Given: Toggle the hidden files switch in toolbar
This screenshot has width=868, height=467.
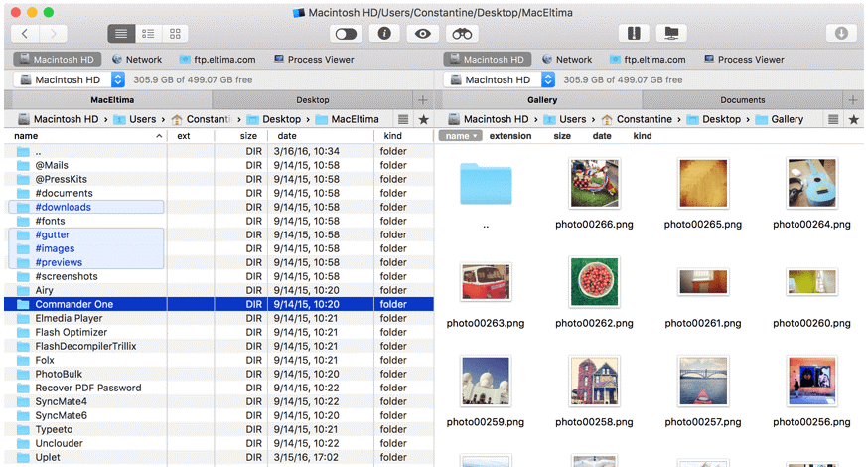Looking at the screenshot, I should (x=346, y=34).
